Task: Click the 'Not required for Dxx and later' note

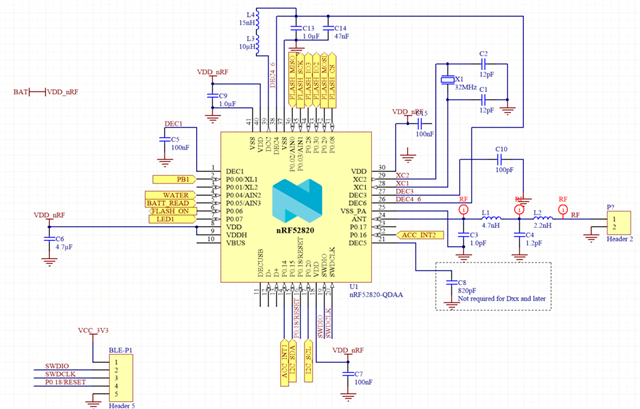Action: point(502,298)
